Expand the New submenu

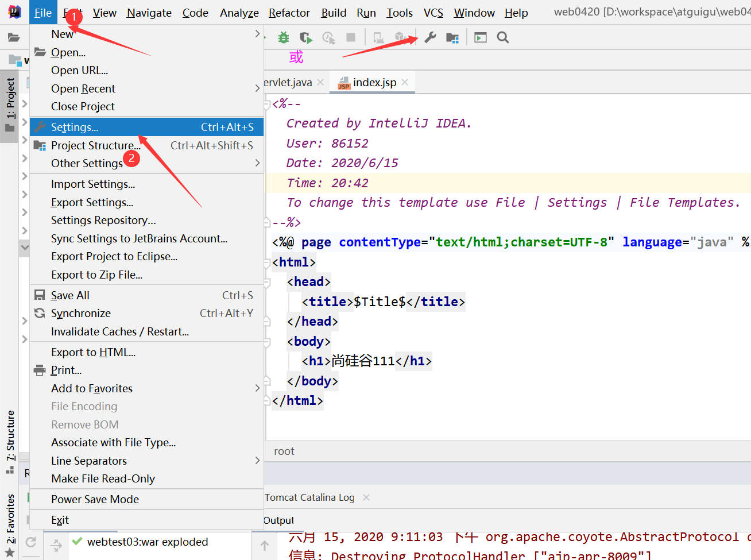coord(146,34)
